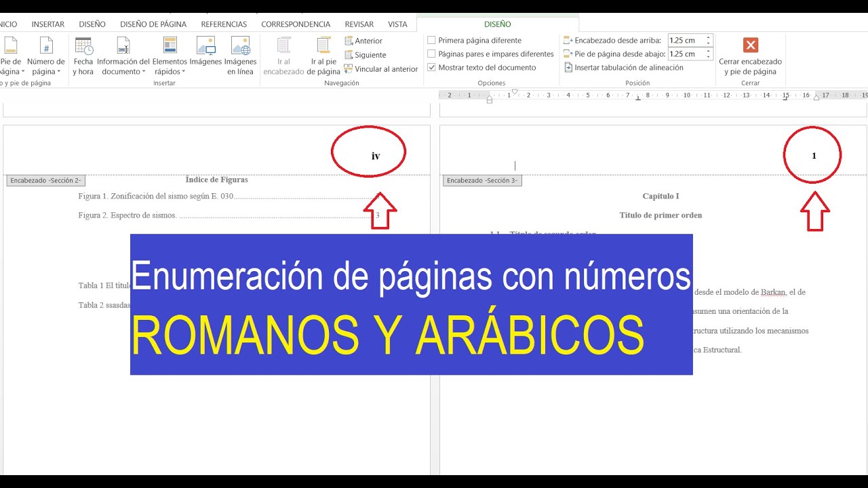
Task: Insert Fecha y hora
Action: (83, 56)
